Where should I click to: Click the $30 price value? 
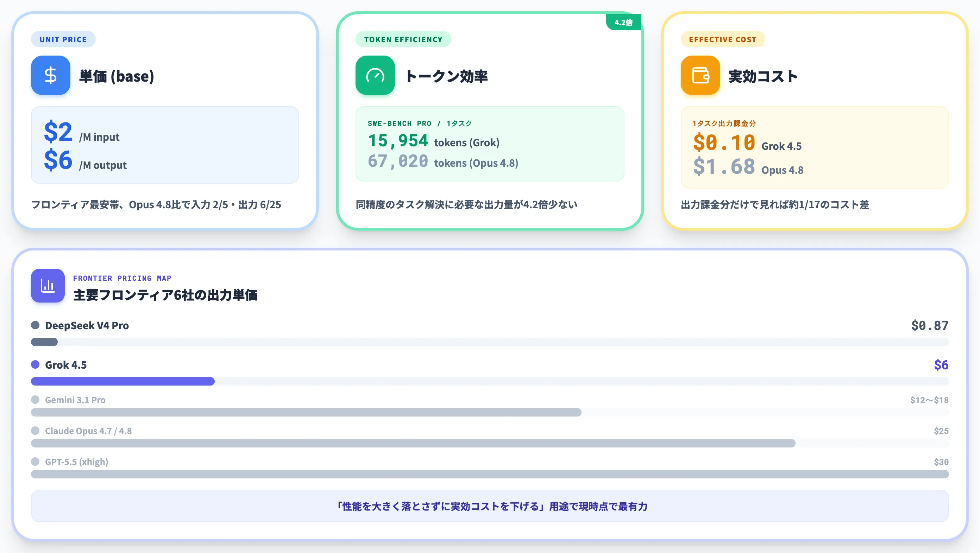(941, 462)
